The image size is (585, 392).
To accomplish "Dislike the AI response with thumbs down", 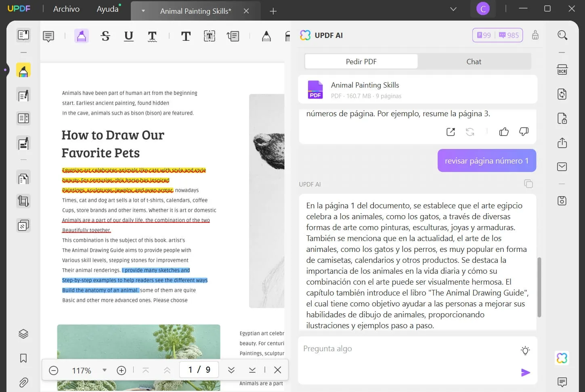I will pyautogui.click(x=524, y=132).
